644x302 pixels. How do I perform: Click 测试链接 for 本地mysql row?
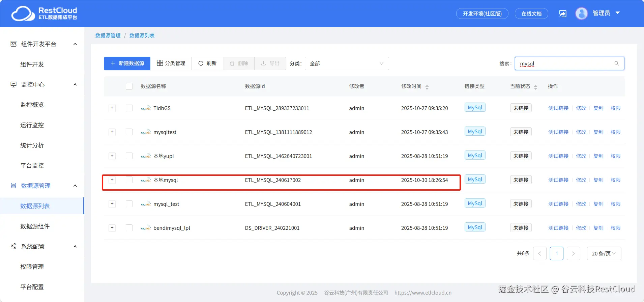558,180
